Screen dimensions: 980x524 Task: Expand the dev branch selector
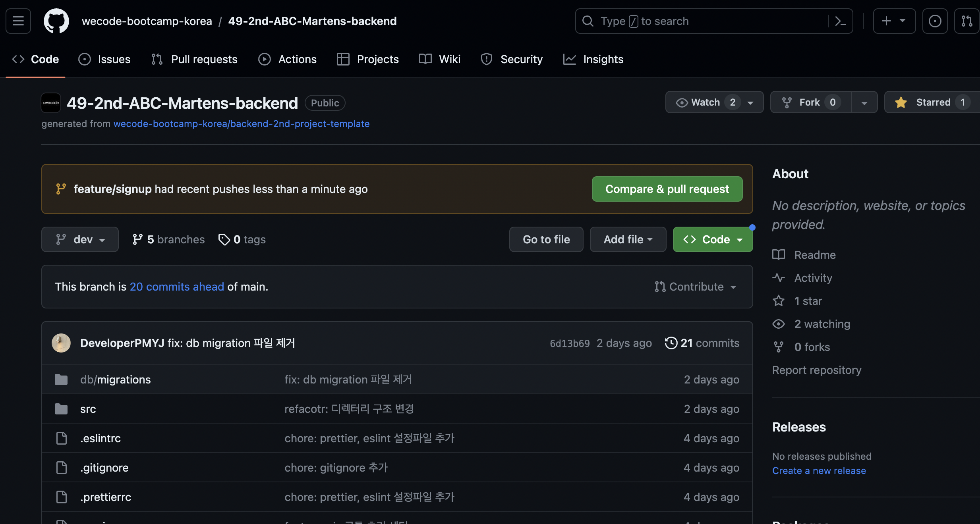coord(80,239)
